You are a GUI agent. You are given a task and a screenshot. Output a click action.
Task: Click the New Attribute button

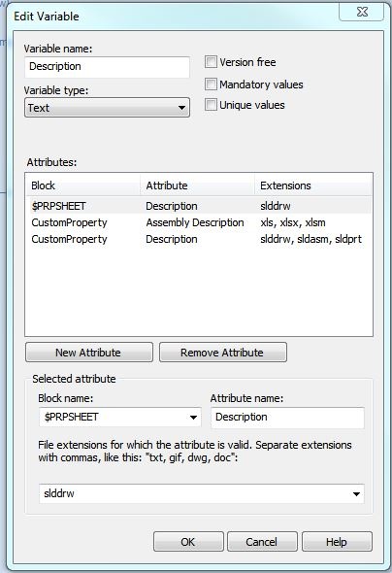[x=89, y=353]
